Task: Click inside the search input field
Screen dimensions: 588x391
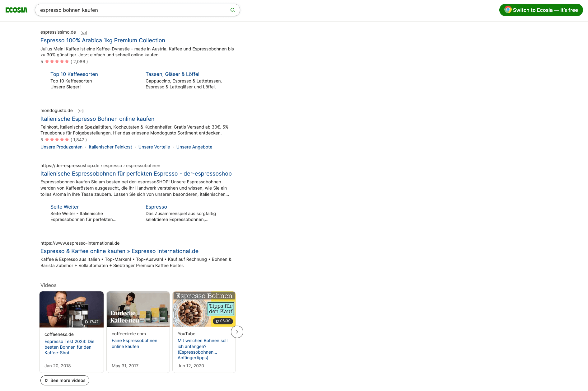Action: click(x=124, y=10)
